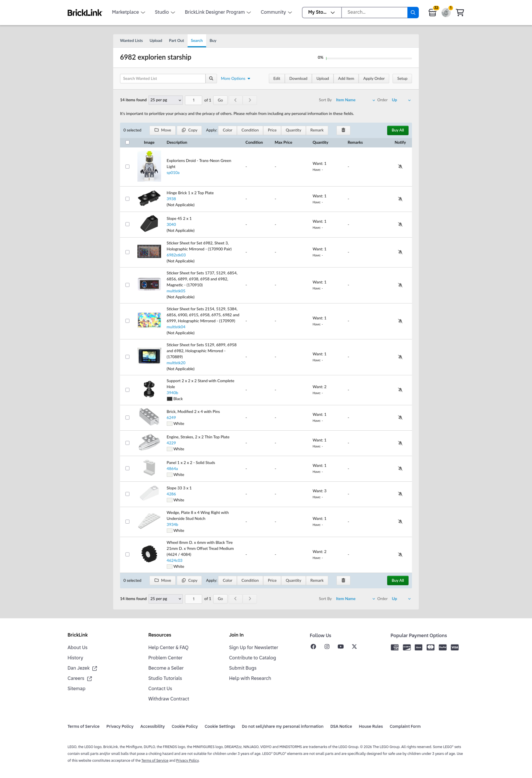The image size is (532, 778).
Task: Check the Slope 45 2 x 1 row
Action: pos(128,224)
